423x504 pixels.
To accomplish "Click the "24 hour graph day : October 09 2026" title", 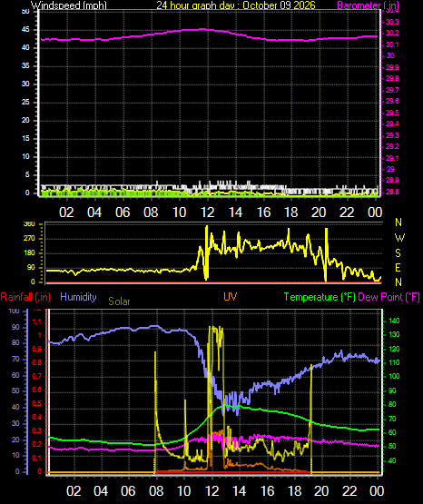I will tap(236, 5).
